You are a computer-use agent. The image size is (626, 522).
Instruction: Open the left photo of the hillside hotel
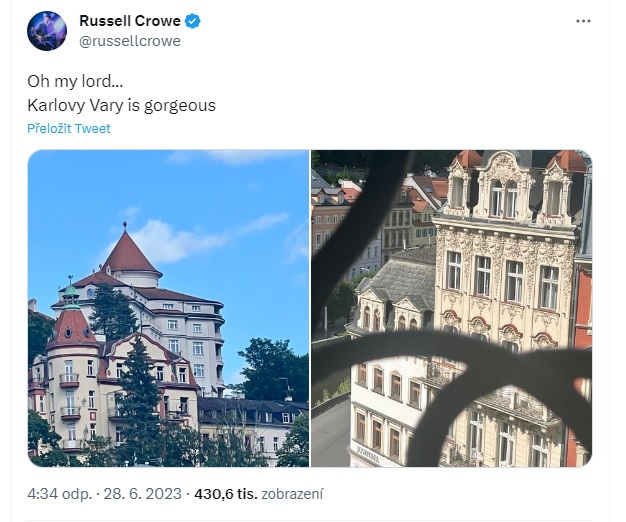point(168,308)
